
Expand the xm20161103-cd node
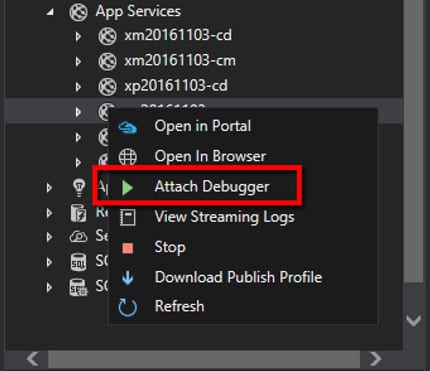tap(78, 36)
